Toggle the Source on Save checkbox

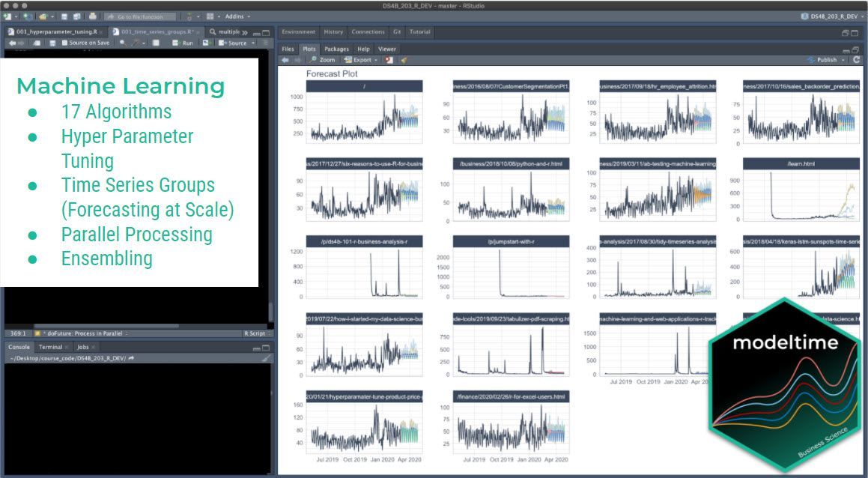(x=64, y=43)
